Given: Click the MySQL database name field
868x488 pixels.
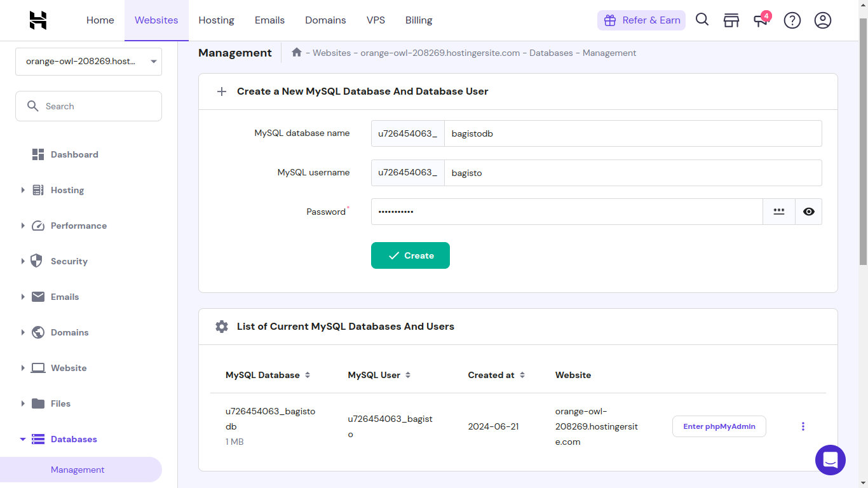Looking at the screenshot, I should (x=632, y=133).
